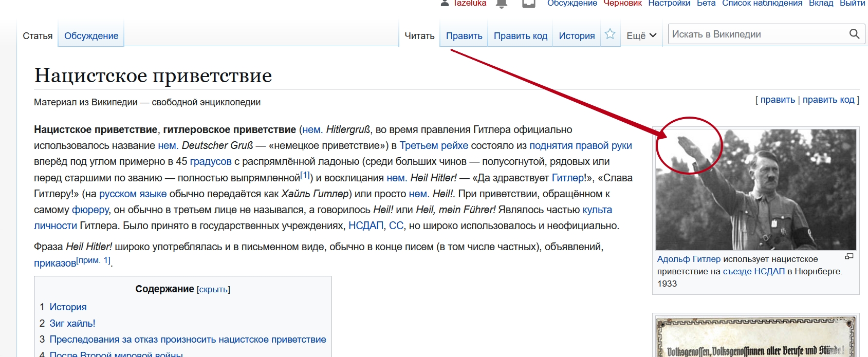Image resolution: width=868 pixels, height=357 pixels.
Task: Open the Бета link in the user bar
Action: 706,3
